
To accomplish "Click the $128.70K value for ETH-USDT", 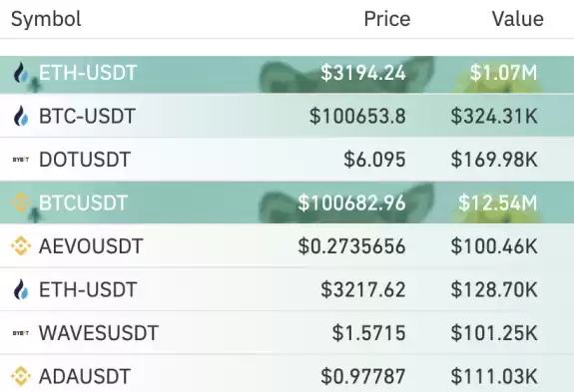I will tap(494, 289).
